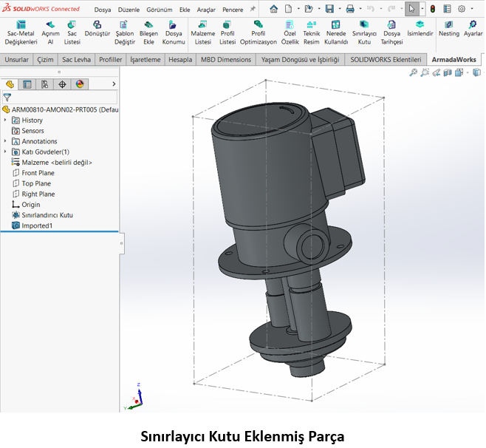Expand the Katı Gövdeler(1) folder

pos(6,152)
